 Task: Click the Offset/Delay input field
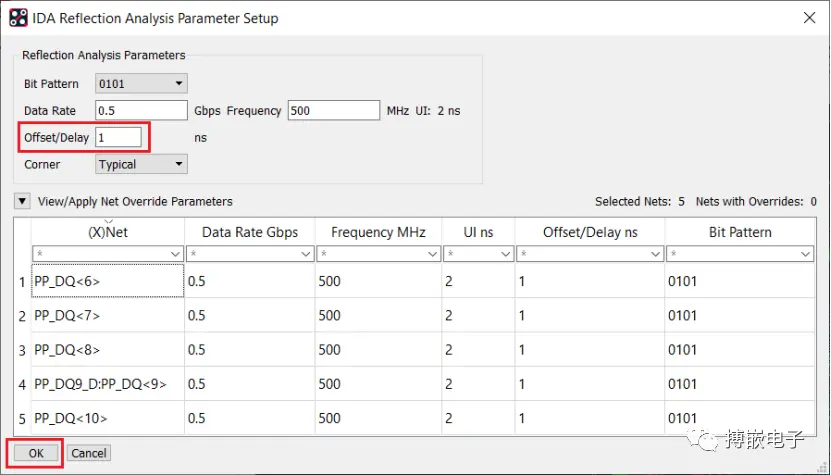(119, 137)
